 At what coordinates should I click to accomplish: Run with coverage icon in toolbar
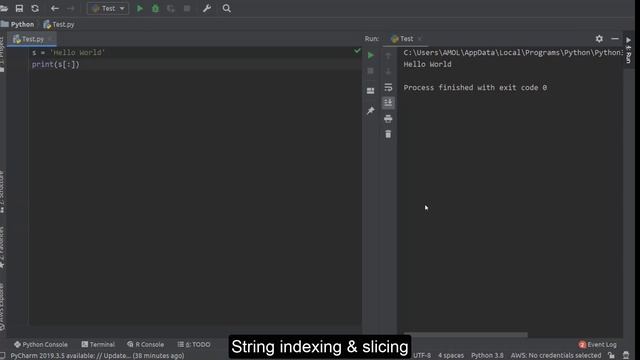[x=171, y=8]
